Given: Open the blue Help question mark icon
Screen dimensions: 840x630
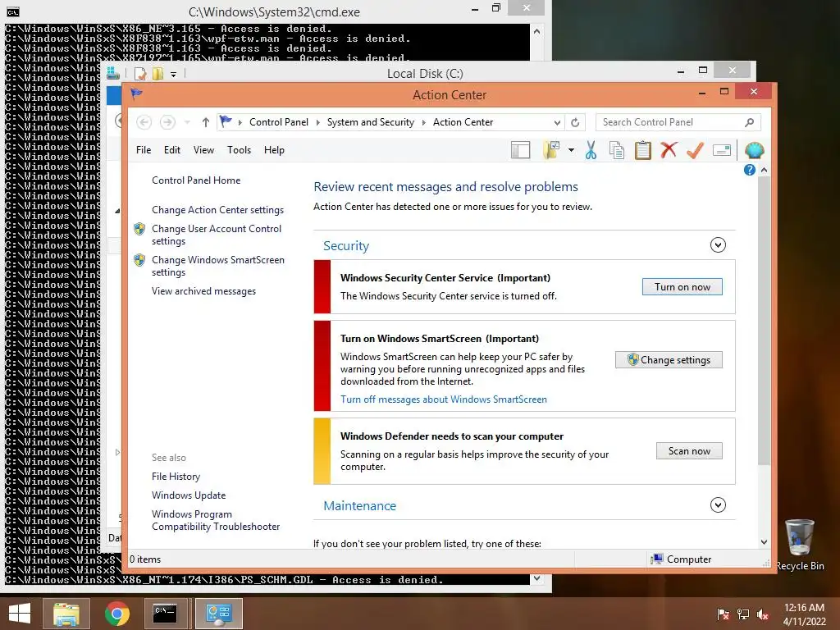Looking at the screenshot, I should 750,170.
